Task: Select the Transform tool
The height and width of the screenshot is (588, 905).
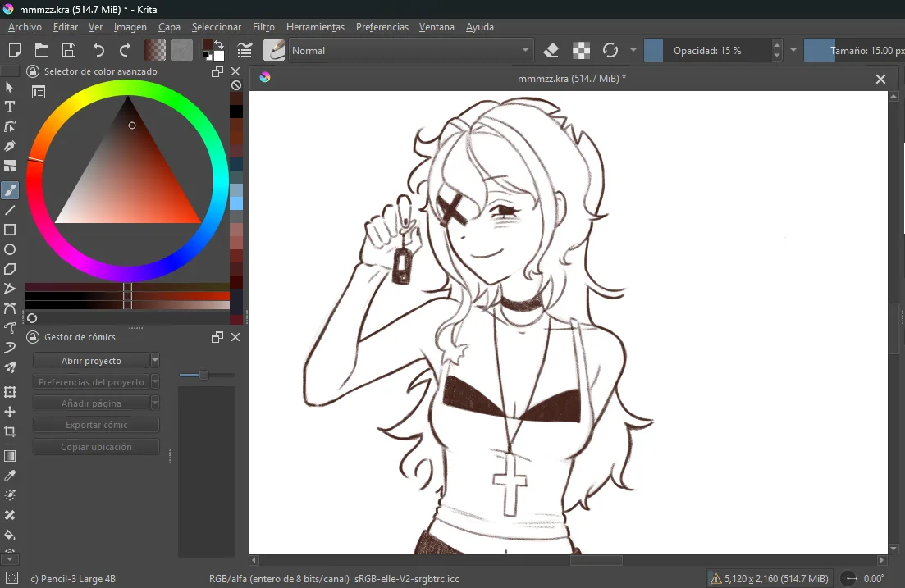Action: click(9, 392)
